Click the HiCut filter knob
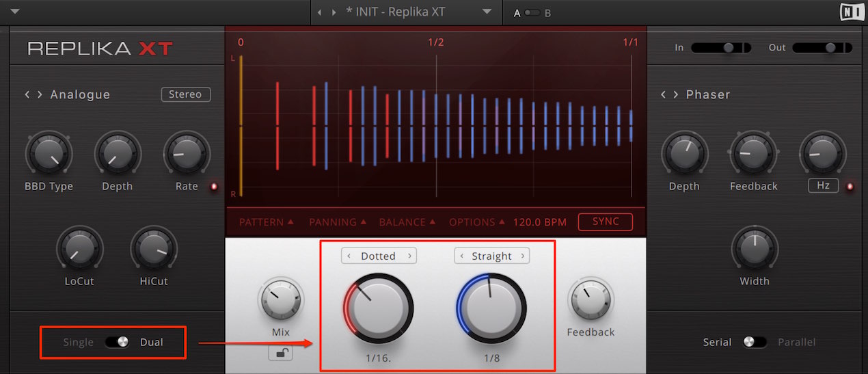Viewport: 868px width, 374px height. pos(153,249)
